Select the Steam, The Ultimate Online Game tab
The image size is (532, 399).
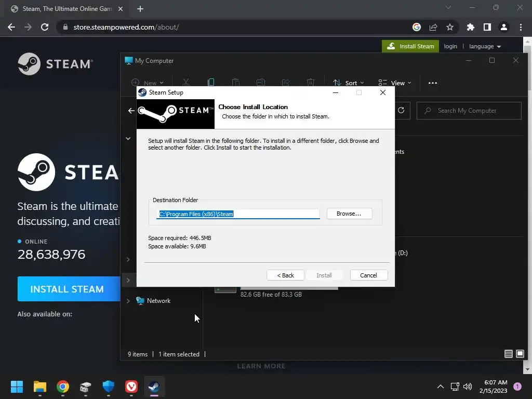66,9
